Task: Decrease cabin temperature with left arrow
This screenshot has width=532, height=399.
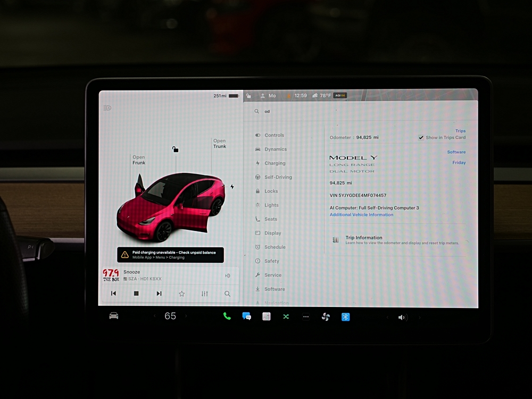Action: tap(154, 316)
